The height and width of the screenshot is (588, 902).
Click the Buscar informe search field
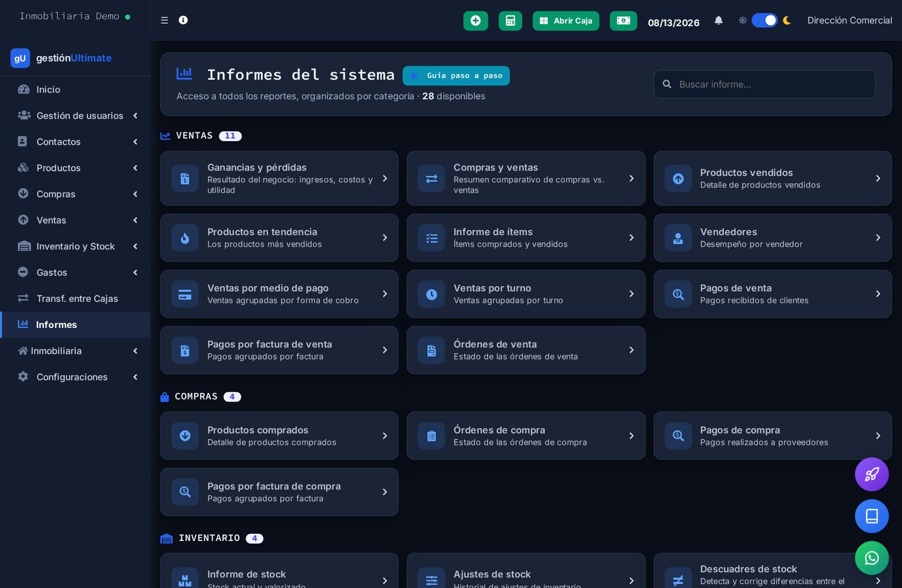pos(764,84)
